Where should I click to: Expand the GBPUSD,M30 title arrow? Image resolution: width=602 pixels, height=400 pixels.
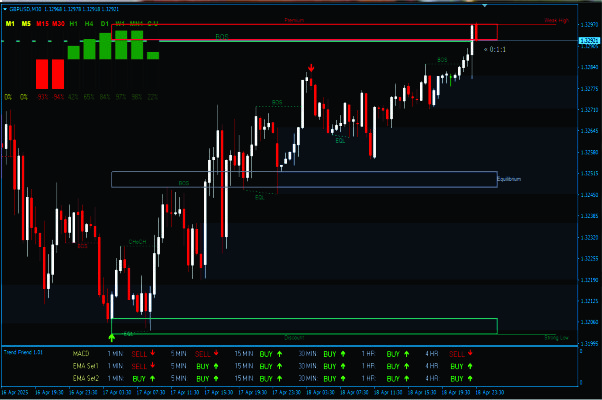4,7
